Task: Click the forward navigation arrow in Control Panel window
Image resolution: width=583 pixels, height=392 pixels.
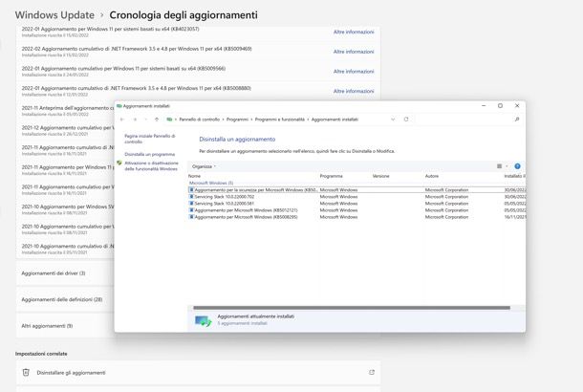Action: [135, 120]
